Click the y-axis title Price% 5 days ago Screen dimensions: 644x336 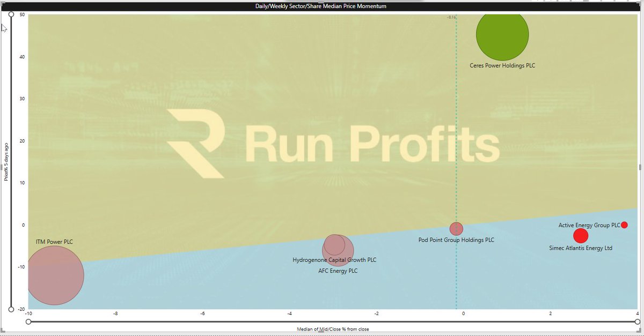pyautogui.click(x=6, y=161)
